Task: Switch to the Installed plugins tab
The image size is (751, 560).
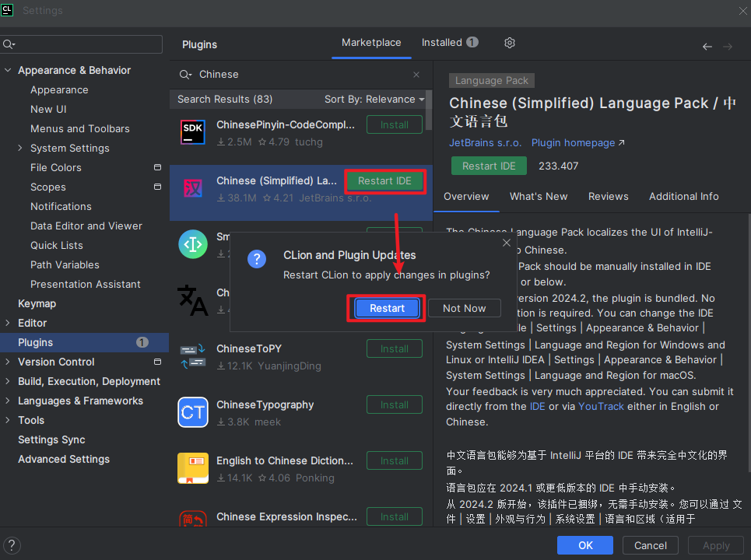Action: (x=449, y=43)
